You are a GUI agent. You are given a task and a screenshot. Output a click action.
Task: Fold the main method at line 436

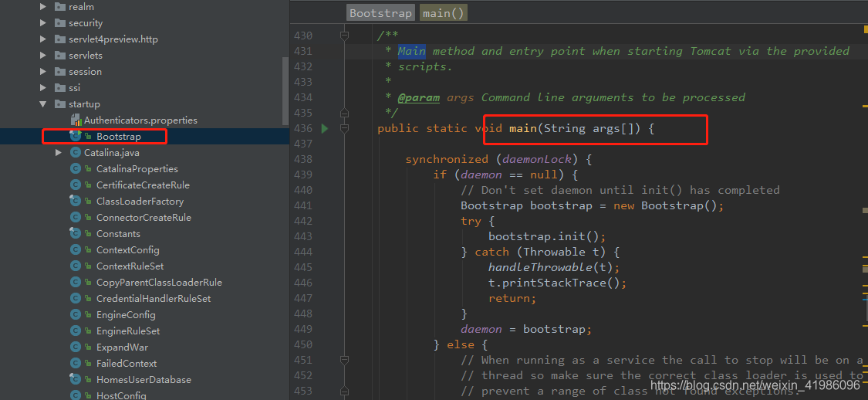click(x=344, y=128)
